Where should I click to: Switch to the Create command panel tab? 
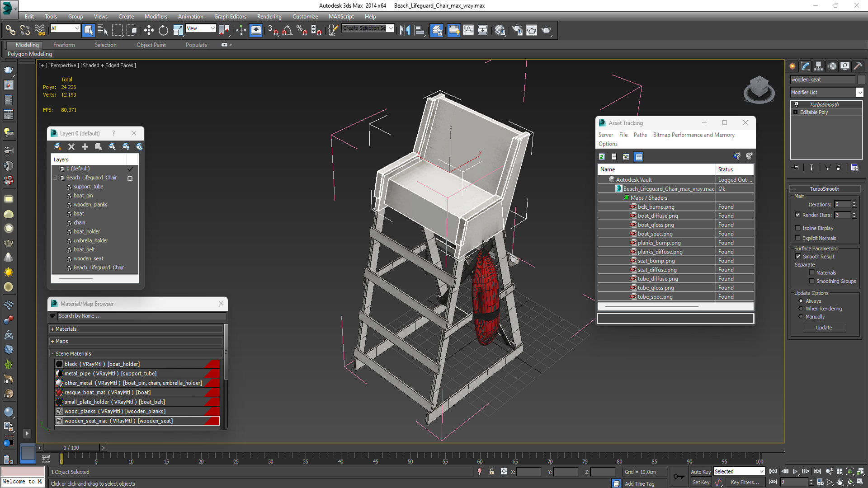click(x=793, y=66)
